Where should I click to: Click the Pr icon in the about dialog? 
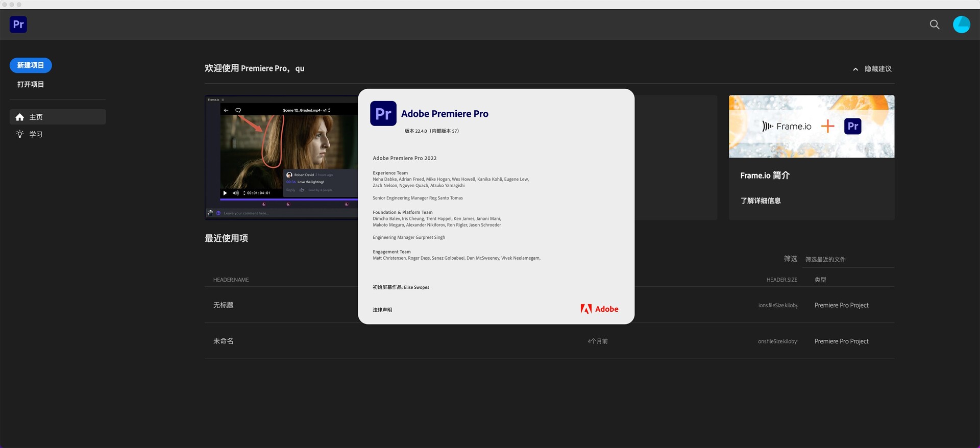coord(383,113)
